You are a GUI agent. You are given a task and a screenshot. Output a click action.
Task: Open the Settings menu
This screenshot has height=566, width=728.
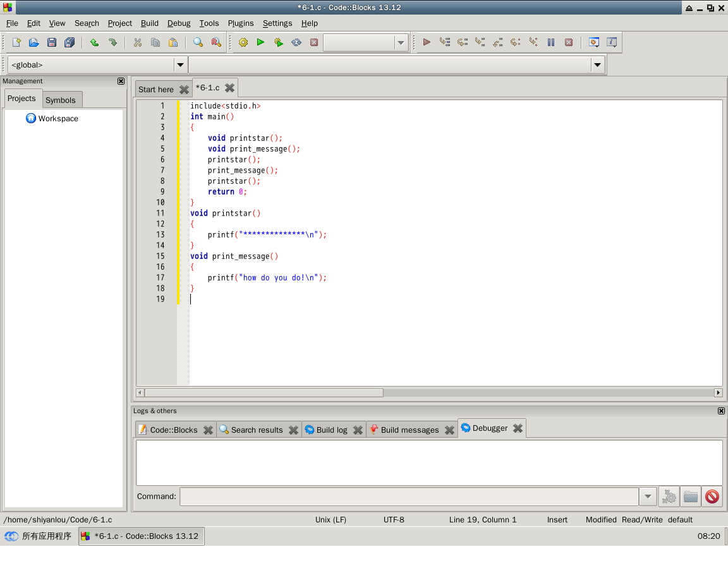point(277,23)
